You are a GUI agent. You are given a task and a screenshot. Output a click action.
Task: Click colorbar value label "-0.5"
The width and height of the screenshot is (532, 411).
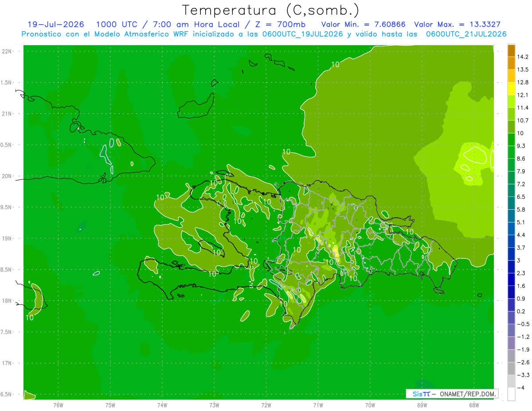523,324
